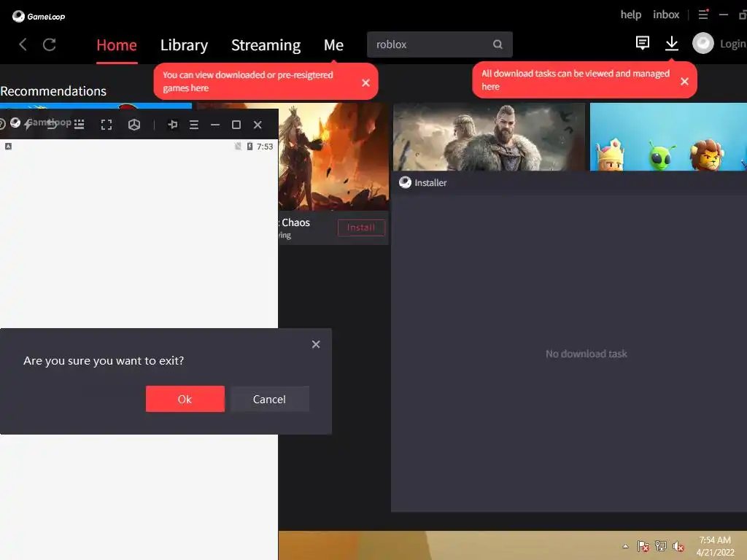Viewport: 747px width, 560px height.
Task: Click the help question icon in emulator toolbar
Action: 2,124
